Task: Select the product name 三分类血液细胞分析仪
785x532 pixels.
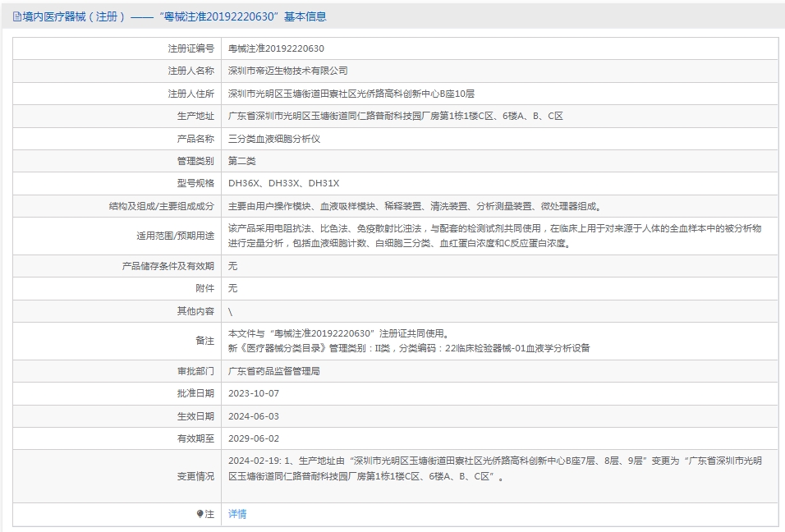Action: 274,139
